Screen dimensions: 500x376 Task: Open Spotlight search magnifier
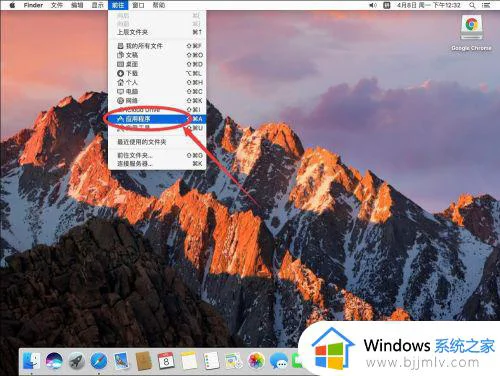point(472,5)
